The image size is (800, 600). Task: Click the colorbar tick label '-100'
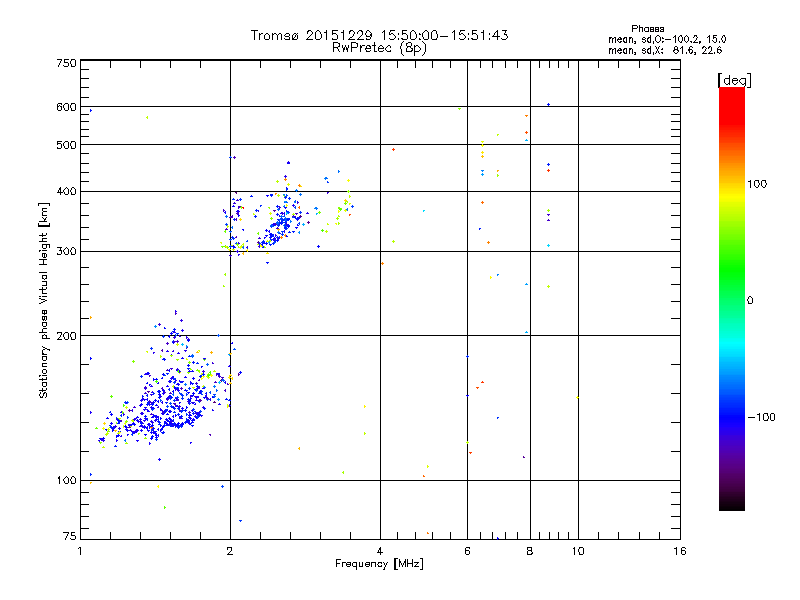tap(761, 417)
